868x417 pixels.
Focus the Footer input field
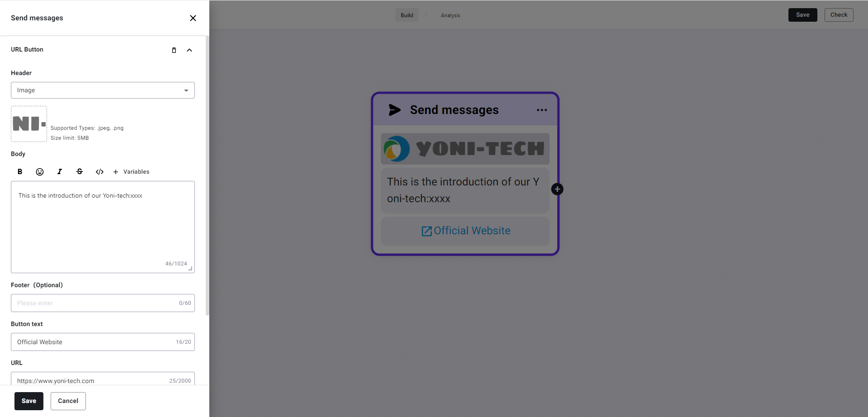[103, 303]
